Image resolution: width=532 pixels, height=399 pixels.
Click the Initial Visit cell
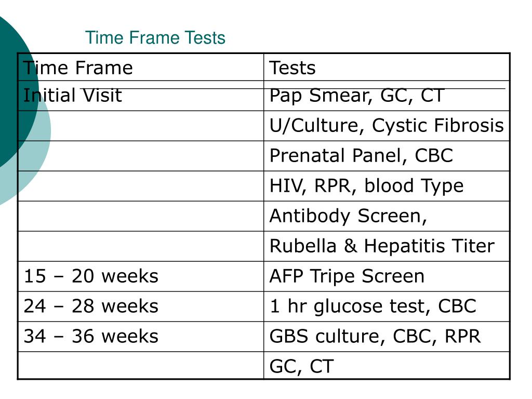pyautogui.click(x=141, y=96)
